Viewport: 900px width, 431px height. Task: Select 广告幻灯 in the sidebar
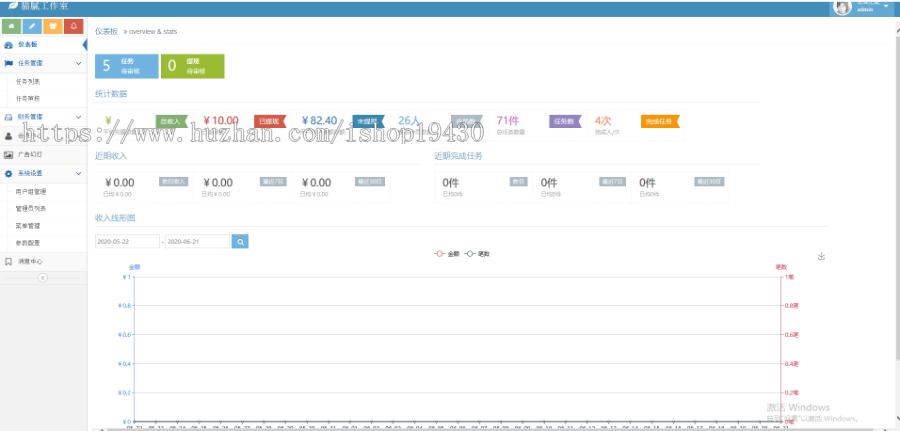point(30,155)
